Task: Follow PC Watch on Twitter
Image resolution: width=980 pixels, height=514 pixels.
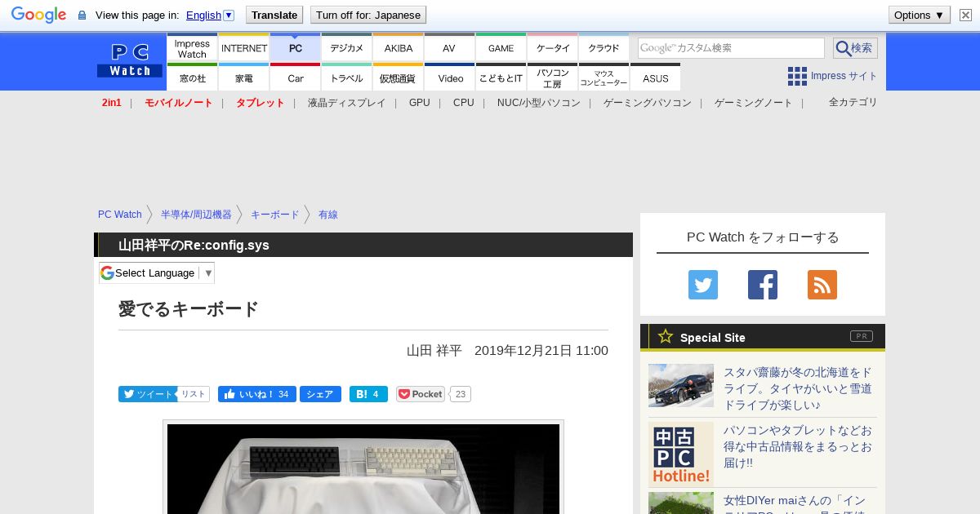Action: [703, 285]
